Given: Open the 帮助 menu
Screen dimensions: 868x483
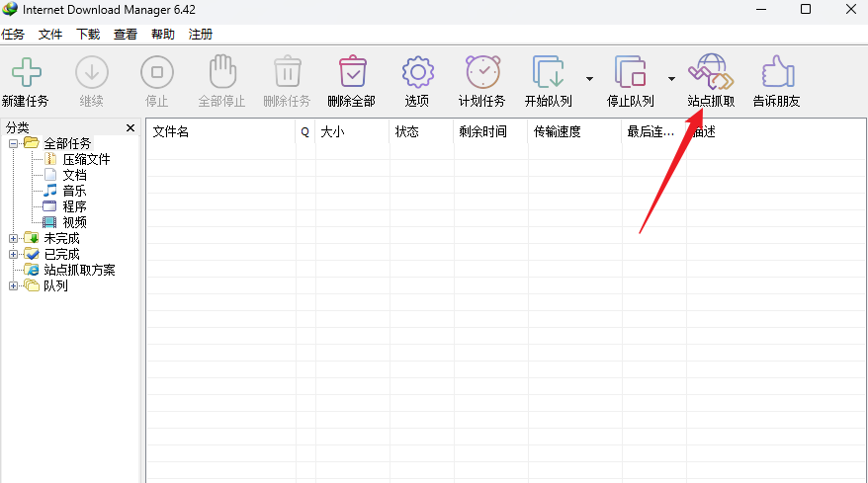Looking at the screenshot, I should [163, 35].
